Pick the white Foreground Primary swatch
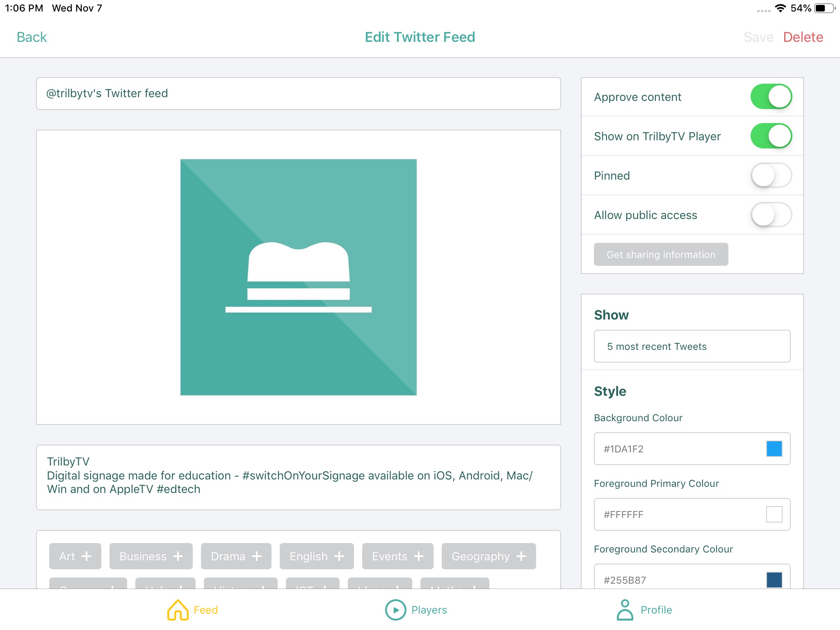Viewport: 840px width, 630px height. pyautogui.click(x=774, y=514)
